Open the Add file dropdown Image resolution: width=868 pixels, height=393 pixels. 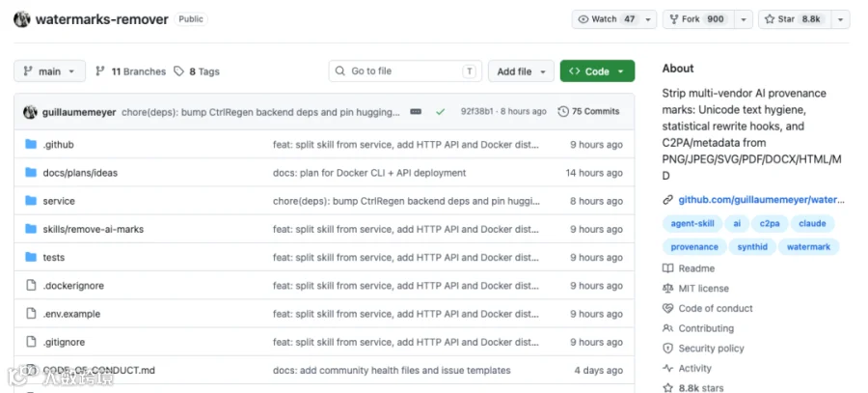[x=521, y=70]
